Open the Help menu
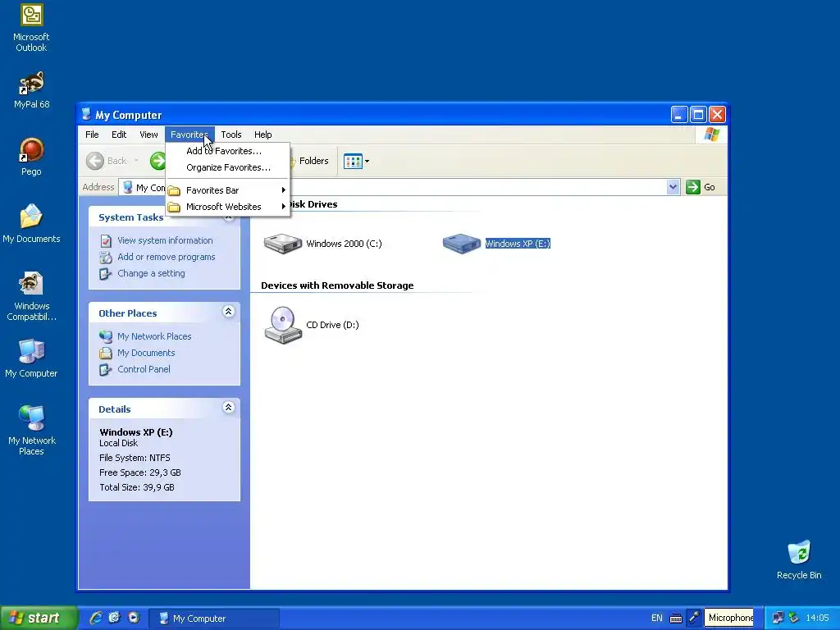Viewport: 840px width, 630px height. (262, 135)
